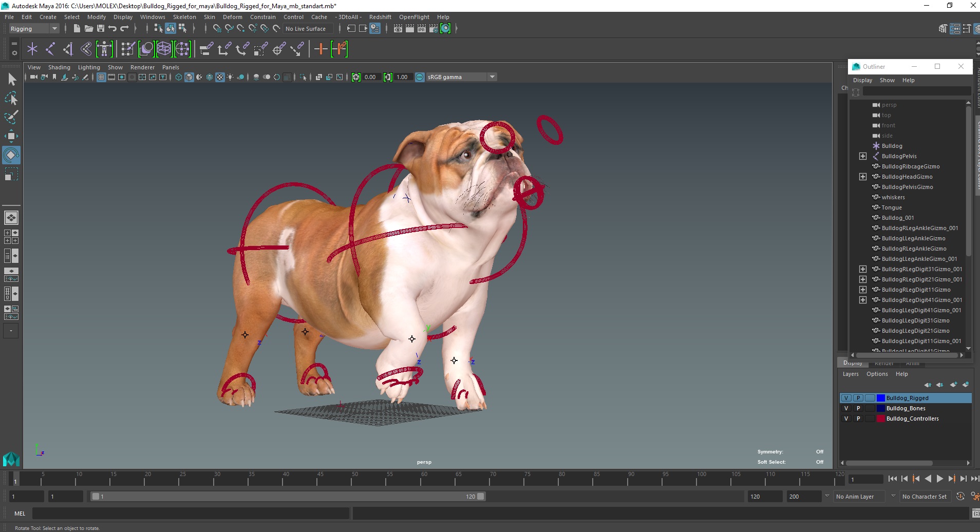Click the current frame field by playback controls

866,479
